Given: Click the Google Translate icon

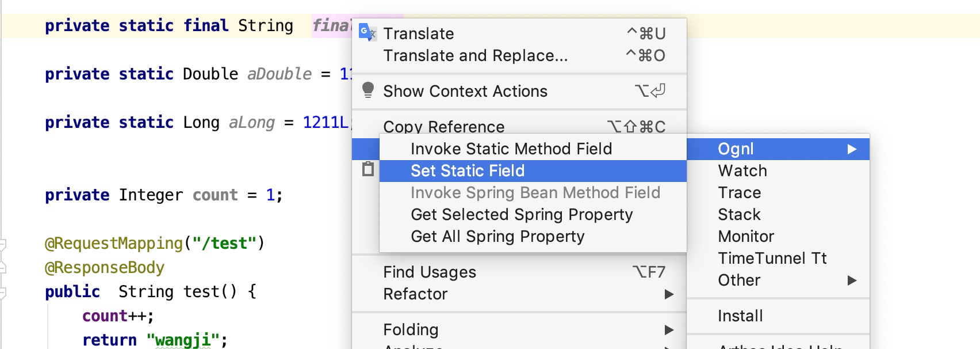Looking at the screenshot, I should (367, 32).
